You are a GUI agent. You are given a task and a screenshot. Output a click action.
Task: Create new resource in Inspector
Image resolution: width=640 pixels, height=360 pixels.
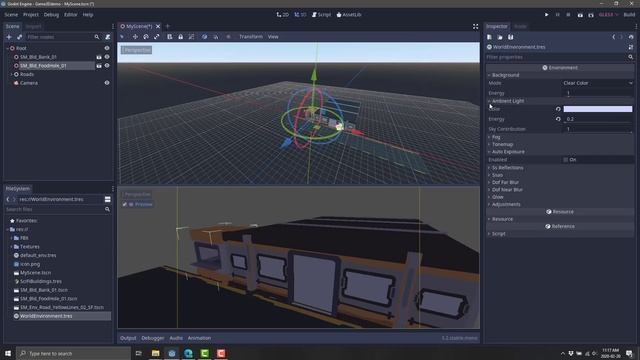(489, 37)
